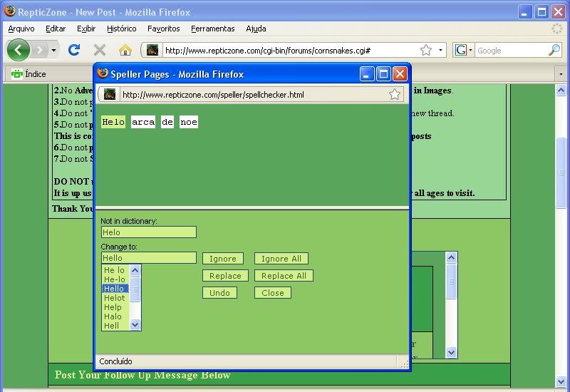
Task: Open the Arquivo menu
Action: pyautogui.click(x=21, y=29)
